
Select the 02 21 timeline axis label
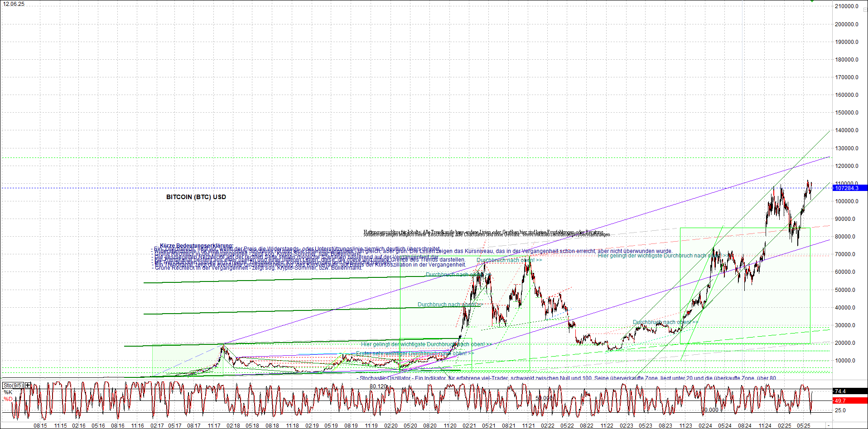[x=469, y=425]
